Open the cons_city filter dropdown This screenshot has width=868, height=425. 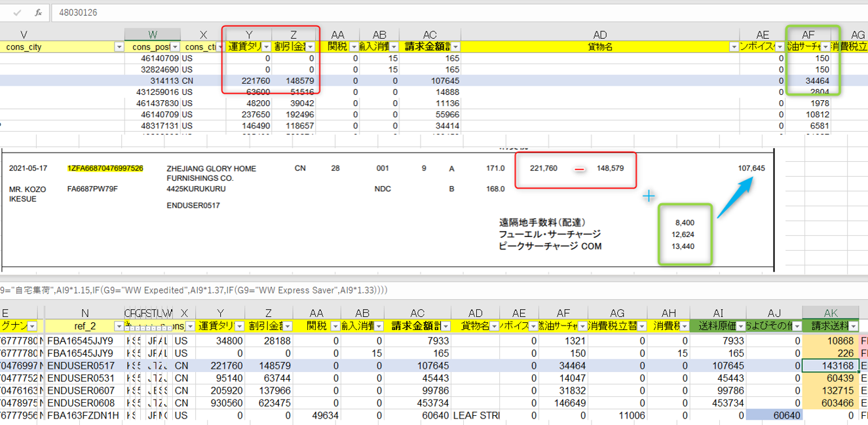click(119, 47)
